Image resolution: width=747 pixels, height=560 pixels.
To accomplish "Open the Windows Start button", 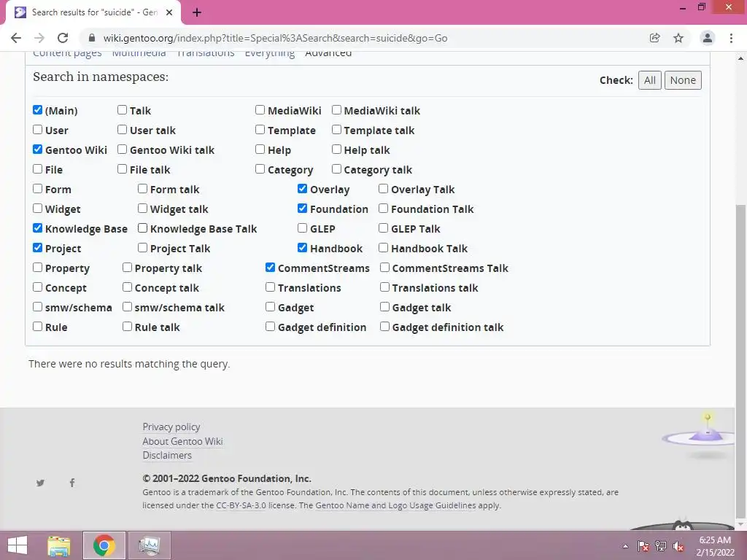I will [18, 545].
